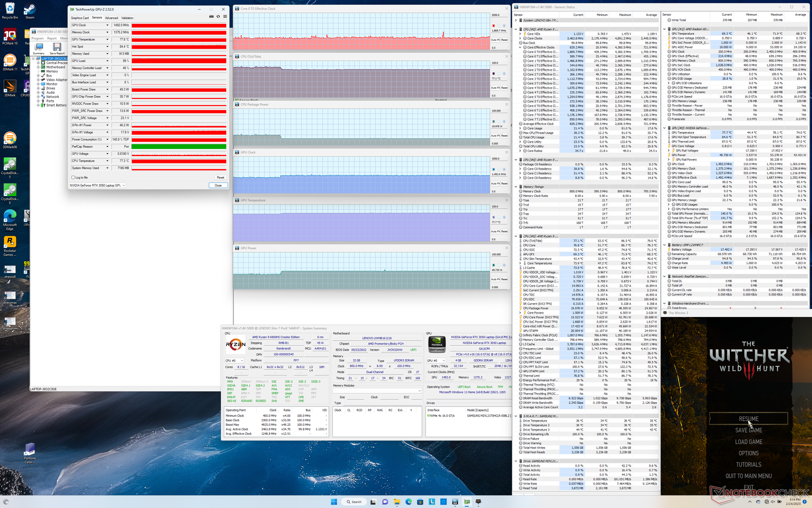Expand the Motherboard tree node
The width and height of the screenshot is (812, 508).
(x=38, y=67)
